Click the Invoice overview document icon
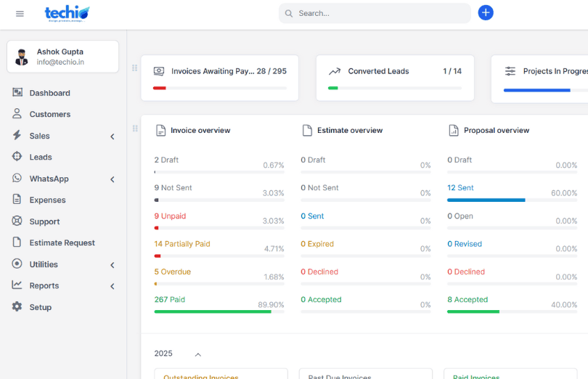Image resolution: width=588 pixels, height=379 pixels. click(x=161, y=131)
